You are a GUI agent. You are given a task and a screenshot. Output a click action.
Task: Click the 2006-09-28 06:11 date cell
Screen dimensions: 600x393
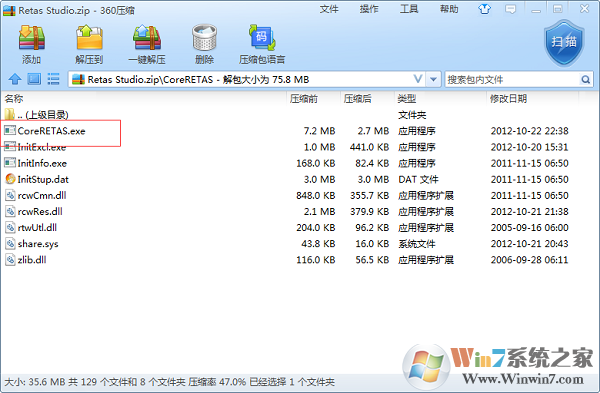(529, 259)
